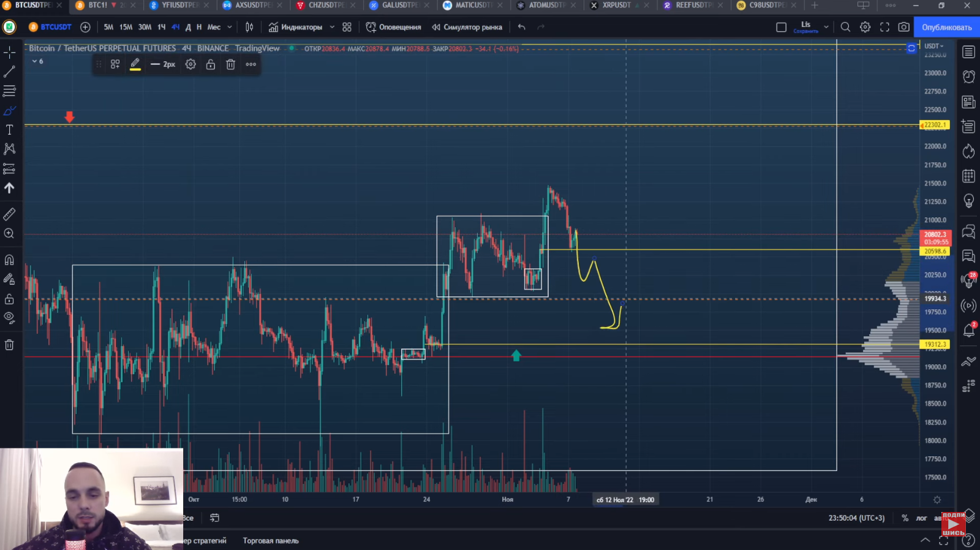This screenshot has width=980, height=550.
Task: Enter fullscreen mode
Action: tap(884, 27)
